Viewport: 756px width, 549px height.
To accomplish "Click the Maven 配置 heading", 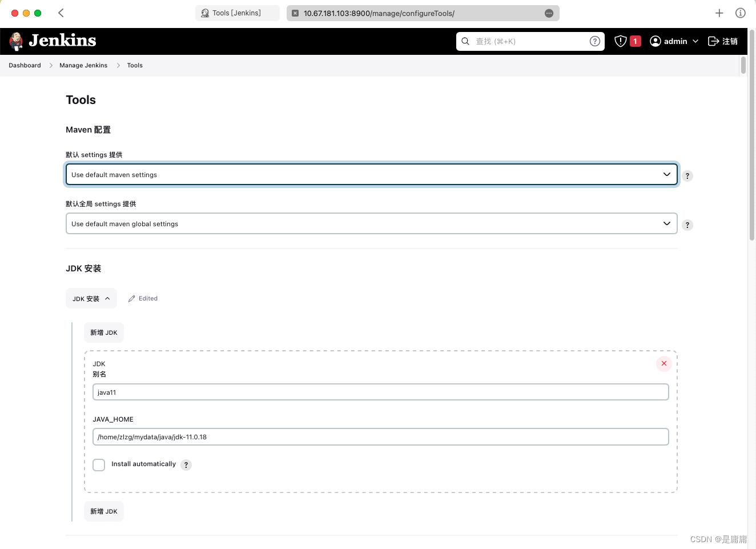I will coord(89,130).
